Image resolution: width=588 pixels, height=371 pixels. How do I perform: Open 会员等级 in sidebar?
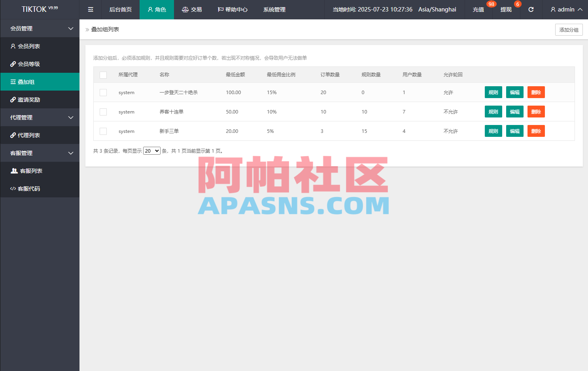tap(40, 64)
